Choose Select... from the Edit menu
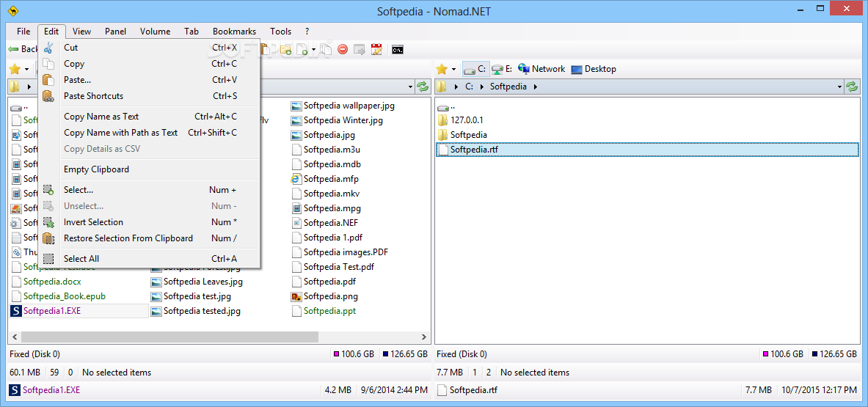This screenshot has width=868, height=407. (150, 190)
